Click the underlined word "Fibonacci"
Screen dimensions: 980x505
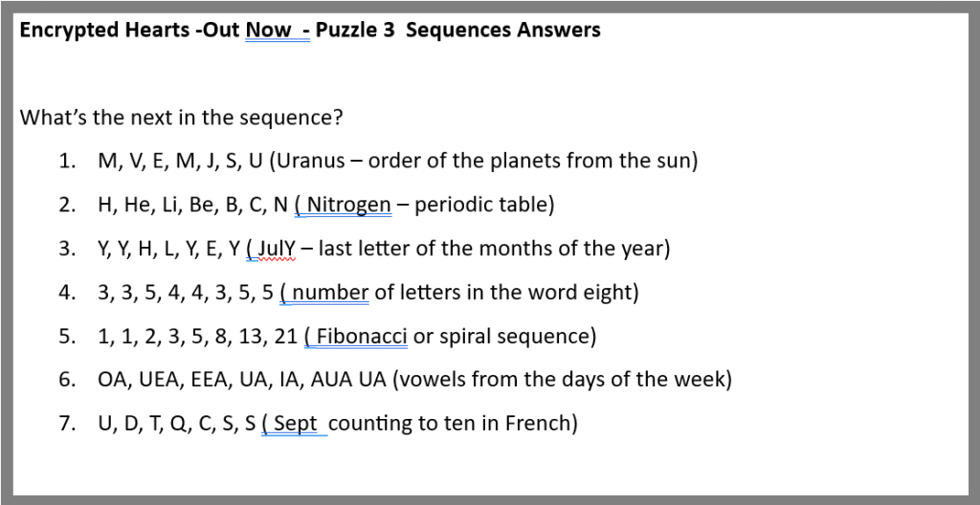(x=362, y=337)
